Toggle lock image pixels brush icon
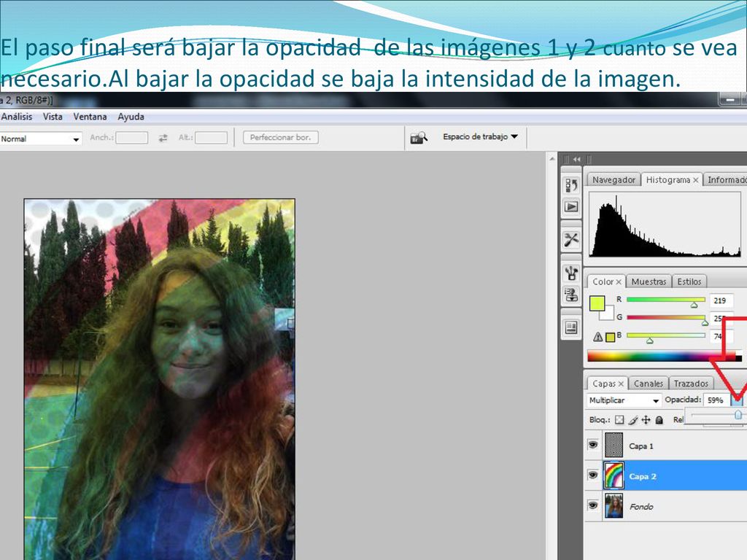 click(633, 420)
